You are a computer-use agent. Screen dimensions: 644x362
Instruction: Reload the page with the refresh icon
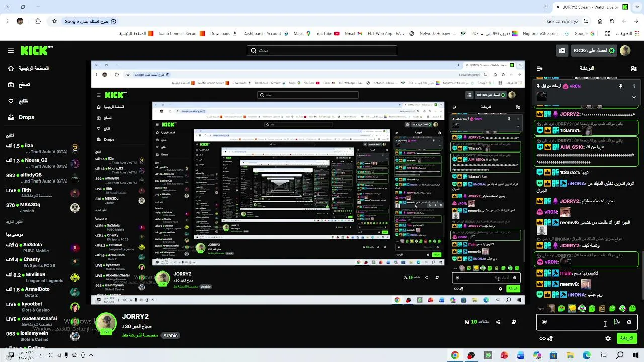[x=612, y=21]
